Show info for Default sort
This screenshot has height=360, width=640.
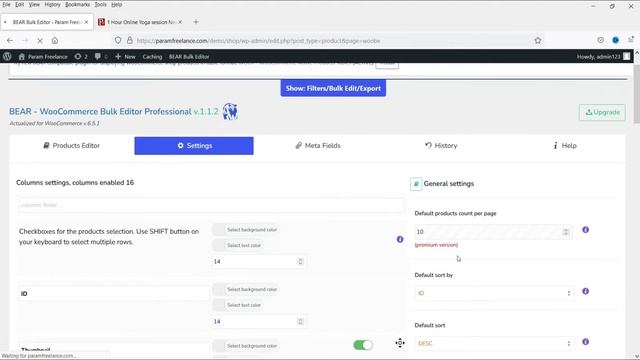(x=585, y=342)
